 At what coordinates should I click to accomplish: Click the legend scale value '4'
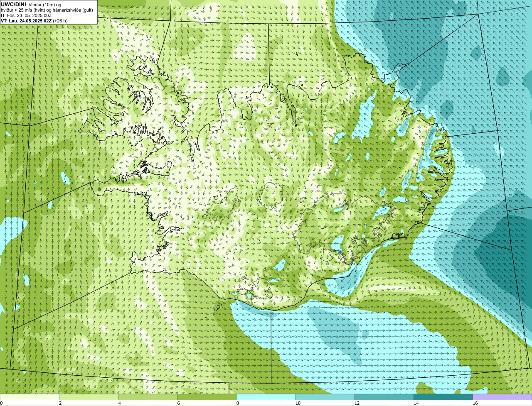pyautogui.click(x=119, y=403)
